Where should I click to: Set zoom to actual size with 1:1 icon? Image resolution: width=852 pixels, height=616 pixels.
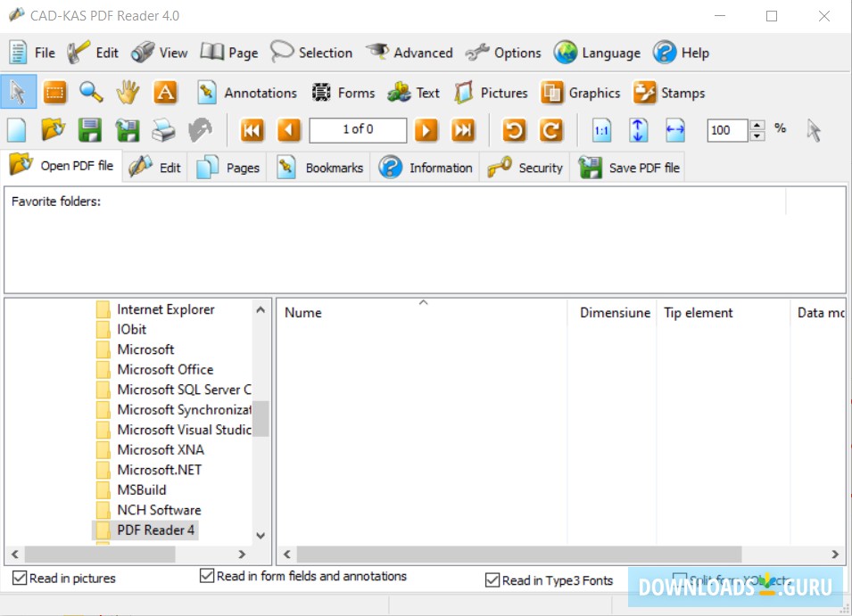(x=601, y=130)
